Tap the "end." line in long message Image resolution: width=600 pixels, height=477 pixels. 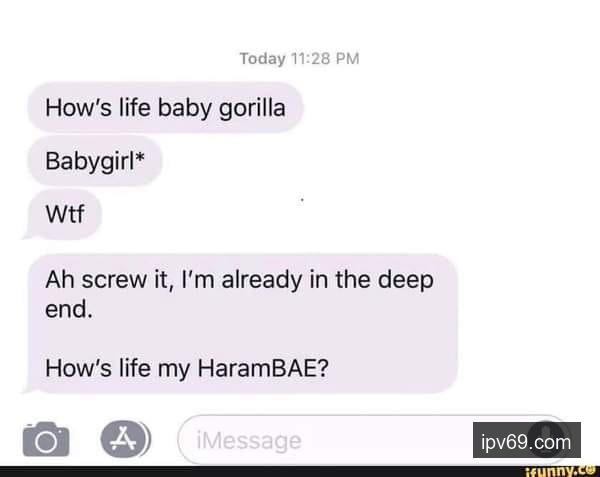(x=69, y=309)
